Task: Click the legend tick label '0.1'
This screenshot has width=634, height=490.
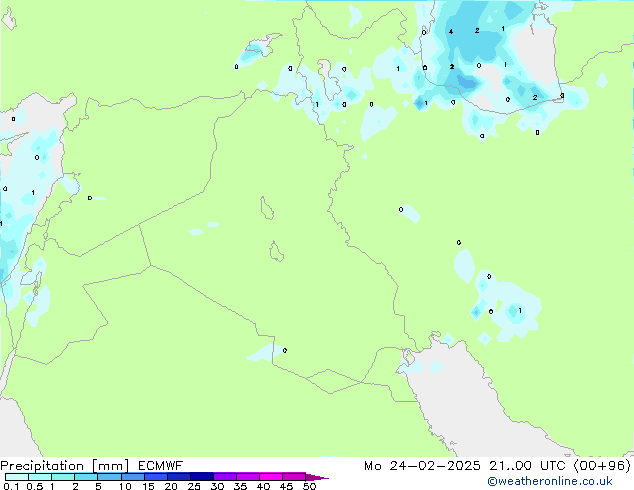Action: coord(11,486)
